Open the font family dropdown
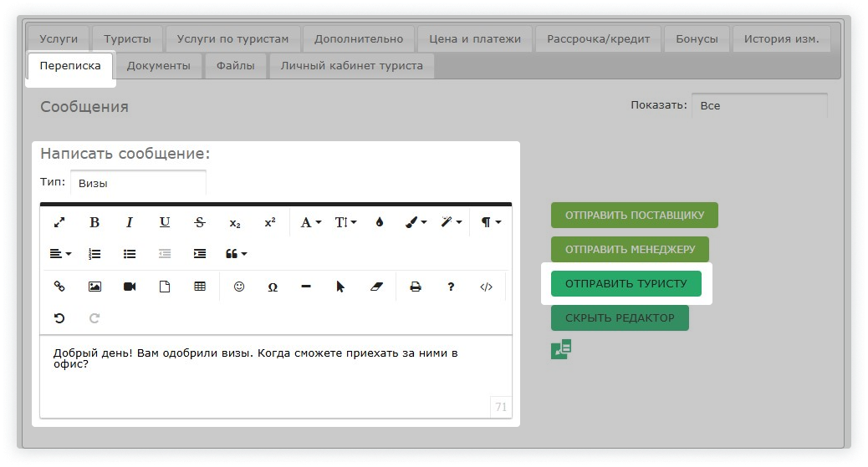 pyautogui.click(x=310, y=222)
